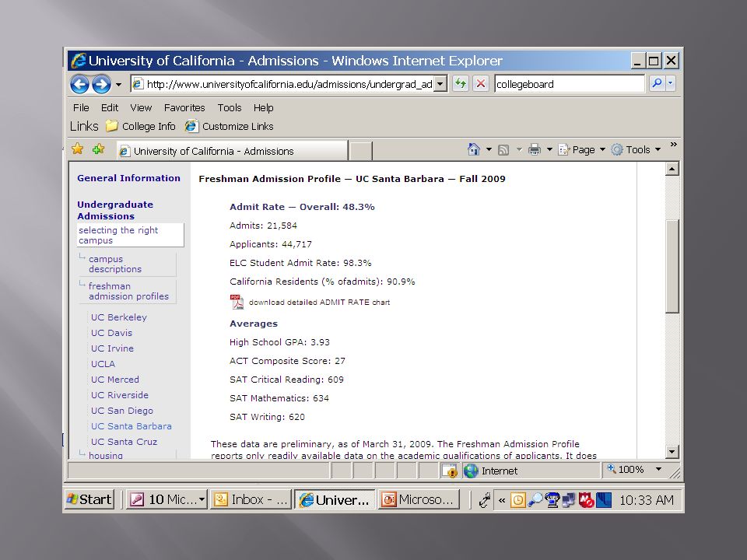Open UCLA profile link
Screen dimensions: 747x560
pyautogui.click(x=103, y=364)
